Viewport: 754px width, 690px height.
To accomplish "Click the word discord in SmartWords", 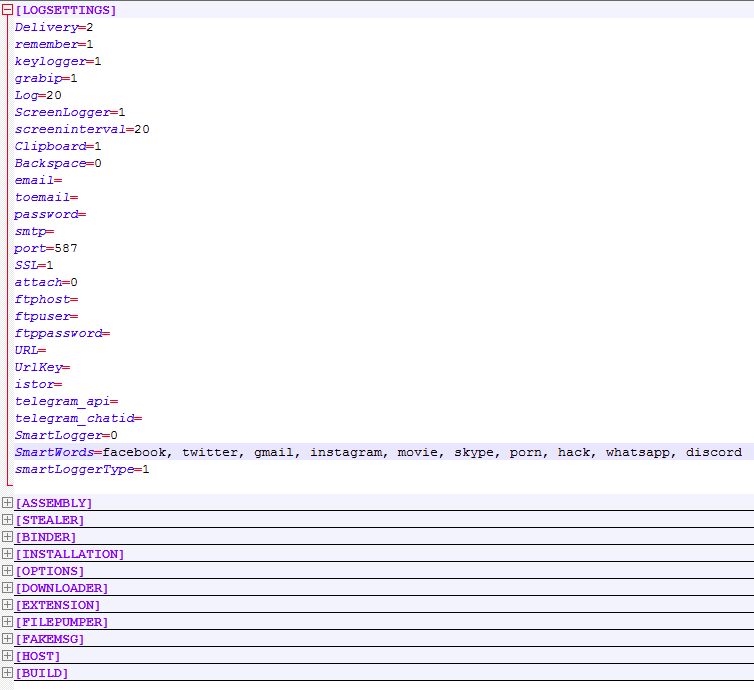I will 714,452.
